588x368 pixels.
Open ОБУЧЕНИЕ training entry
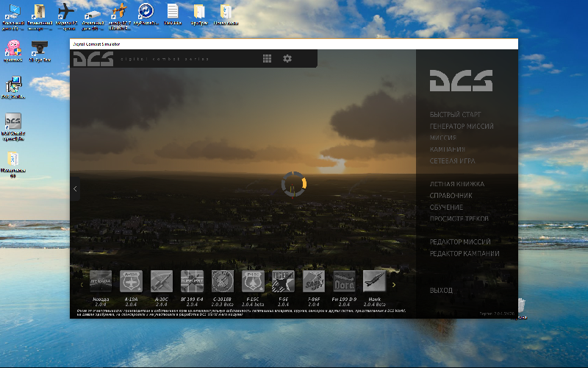click(446, 207)
